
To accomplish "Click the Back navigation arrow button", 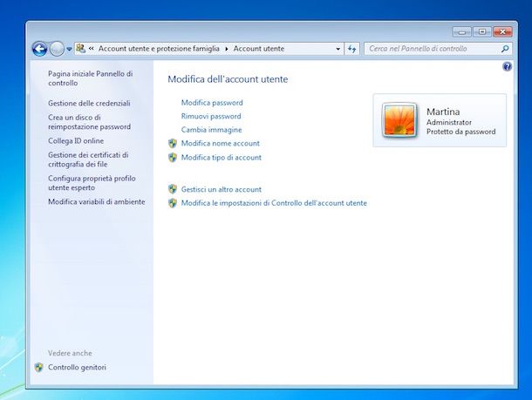I will pos(39,49).
